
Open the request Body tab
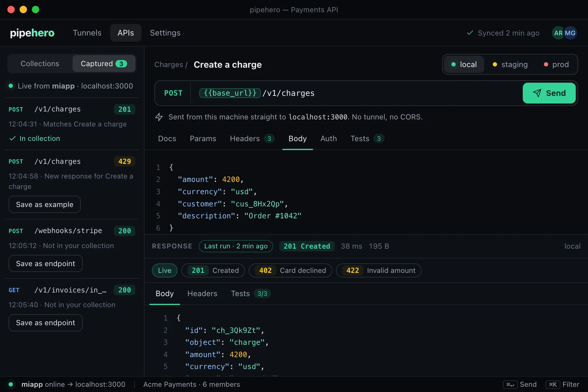[298, 139]
